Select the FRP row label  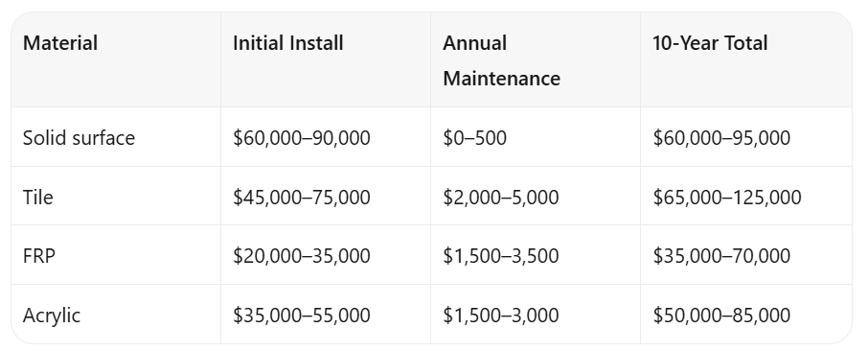38,256
